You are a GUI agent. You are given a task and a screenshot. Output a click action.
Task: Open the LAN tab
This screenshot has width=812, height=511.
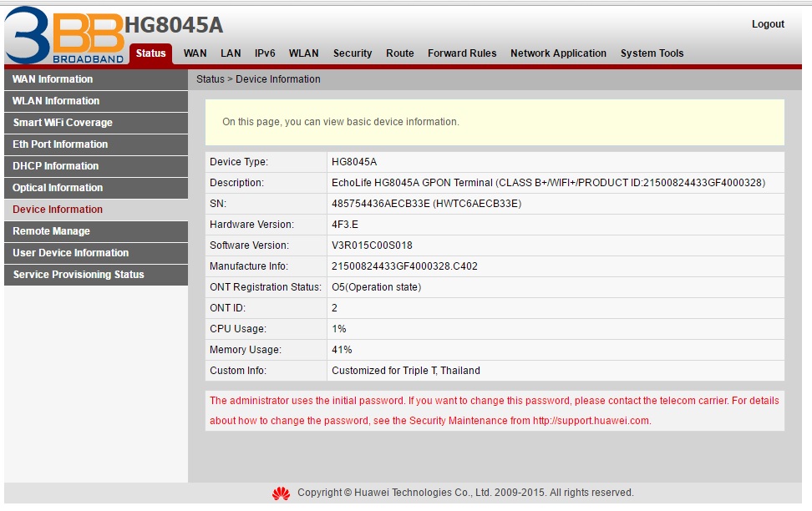pos(231,53)
